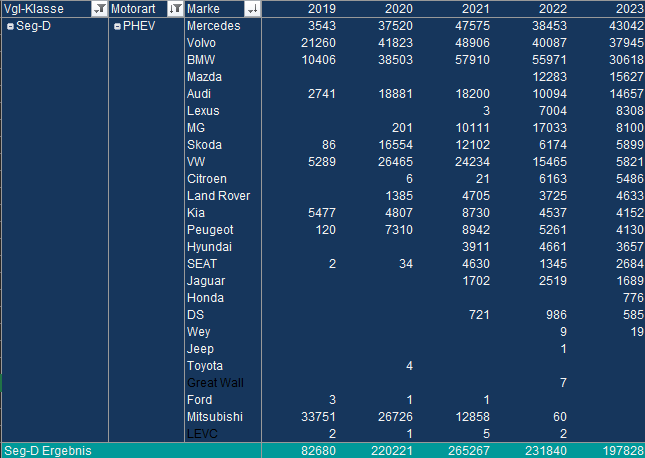Click Mitsubishi 2019 value 33751
Viewport: 645px width, 458px height.
pos(318,417)
